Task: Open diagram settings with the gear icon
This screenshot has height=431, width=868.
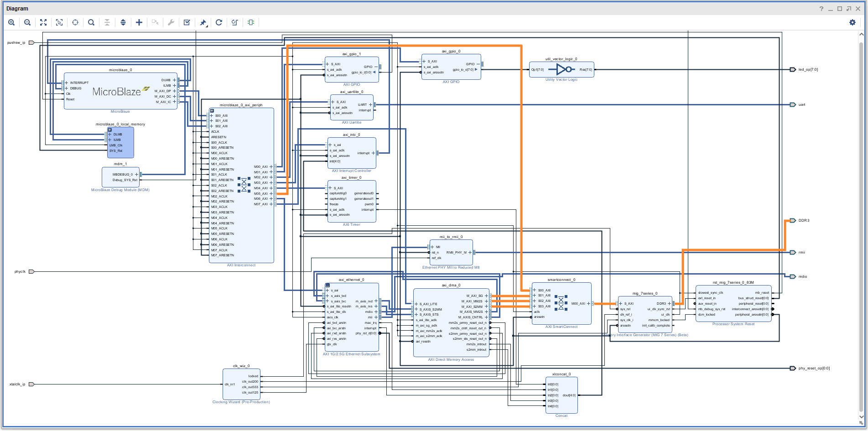Action: point(852,22)
